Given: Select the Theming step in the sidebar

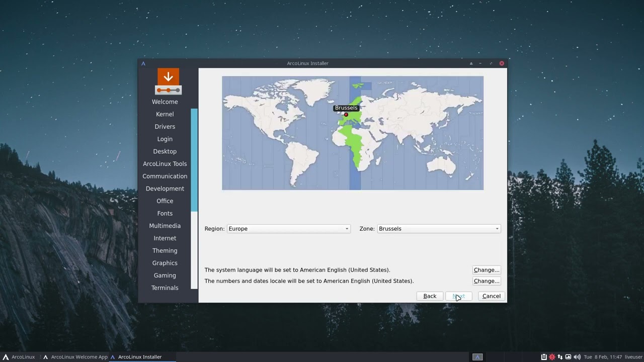Looking at the screenshot, I should (165, 251).
